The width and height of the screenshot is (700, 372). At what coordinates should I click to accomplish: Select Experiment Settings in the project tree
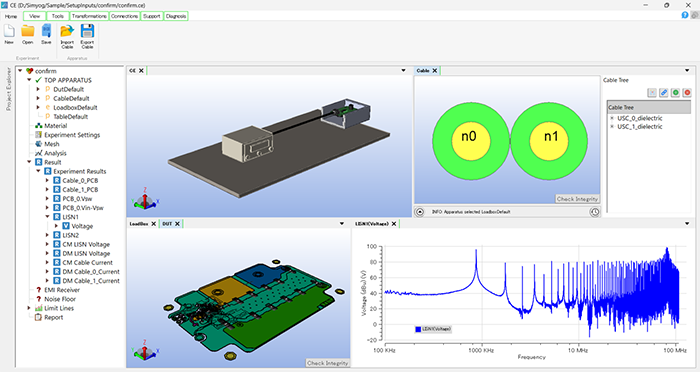72,135
